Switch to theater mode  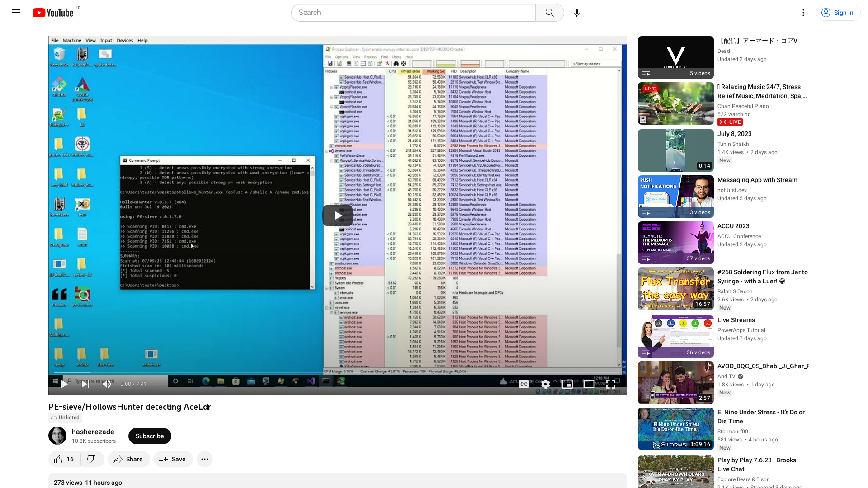(x=589, y=384)
